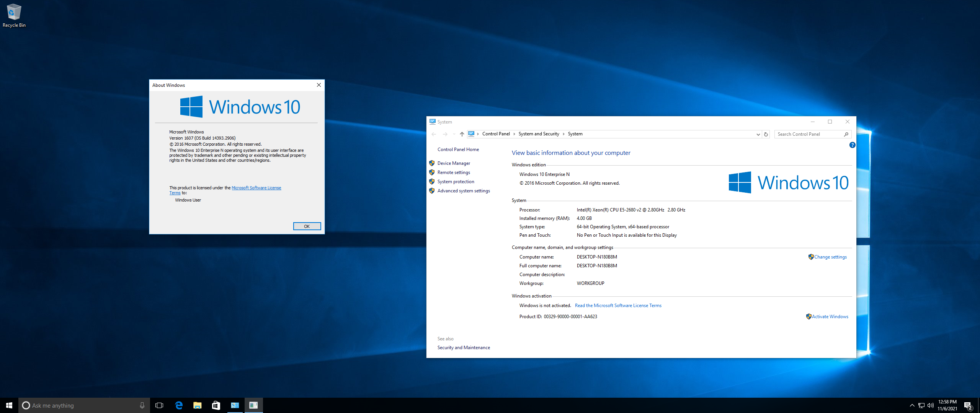
Task: Click the WORKGROUP value
Action: tap(590, 283)
